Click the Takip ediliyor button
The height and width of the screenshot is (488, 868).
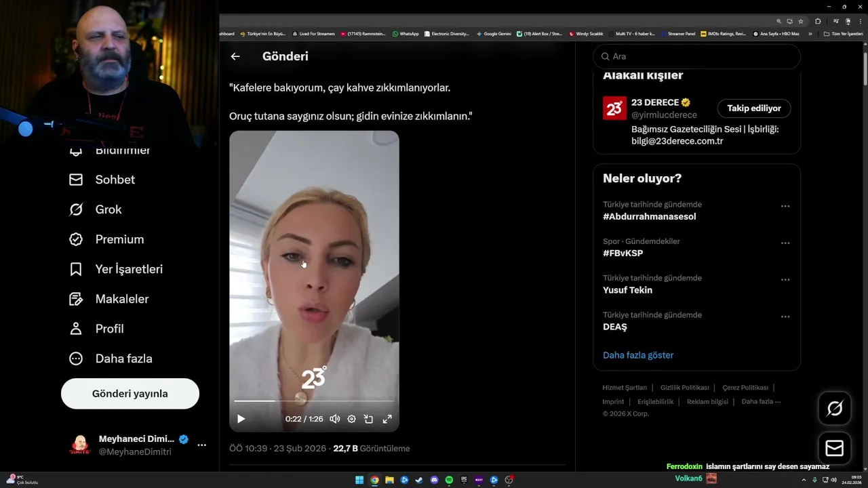click(754, 108)
